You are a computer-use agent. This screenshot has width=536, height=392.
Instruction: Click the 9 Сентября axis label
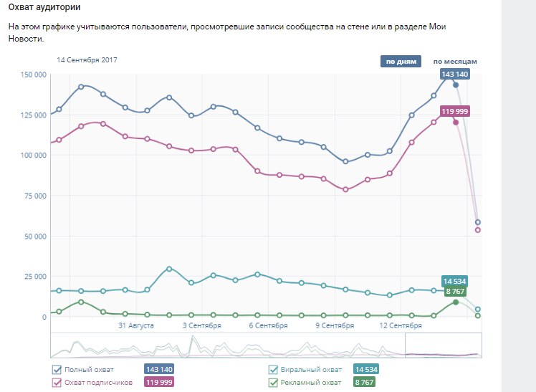[x=335, y=325]
